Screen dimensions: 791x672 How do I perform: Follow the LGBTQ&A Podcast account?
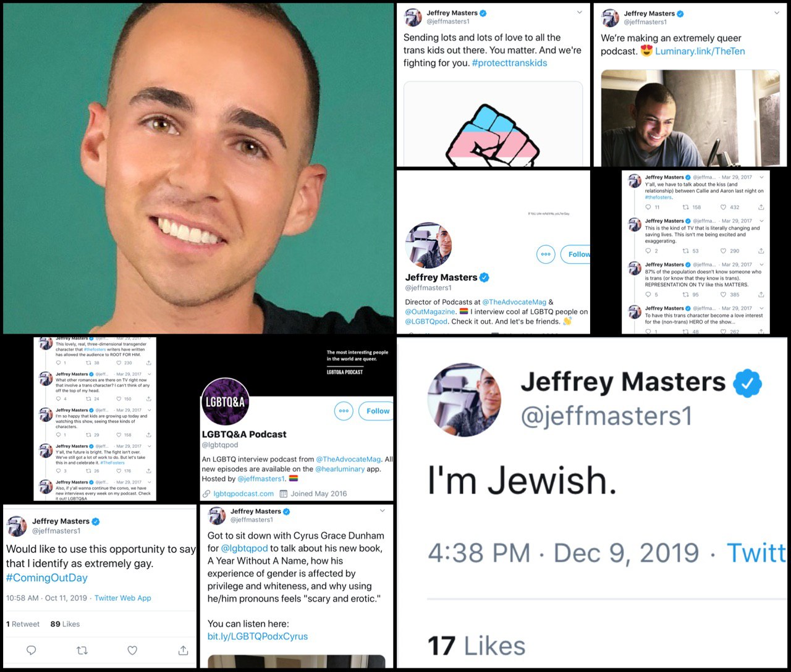pos(377,411)
